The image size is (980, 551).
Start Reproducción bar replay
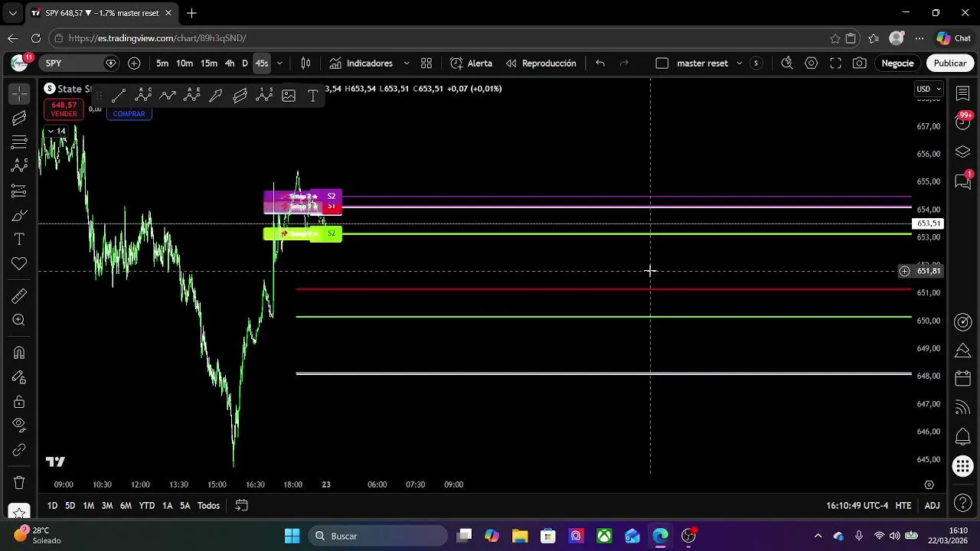coord(541,64)
